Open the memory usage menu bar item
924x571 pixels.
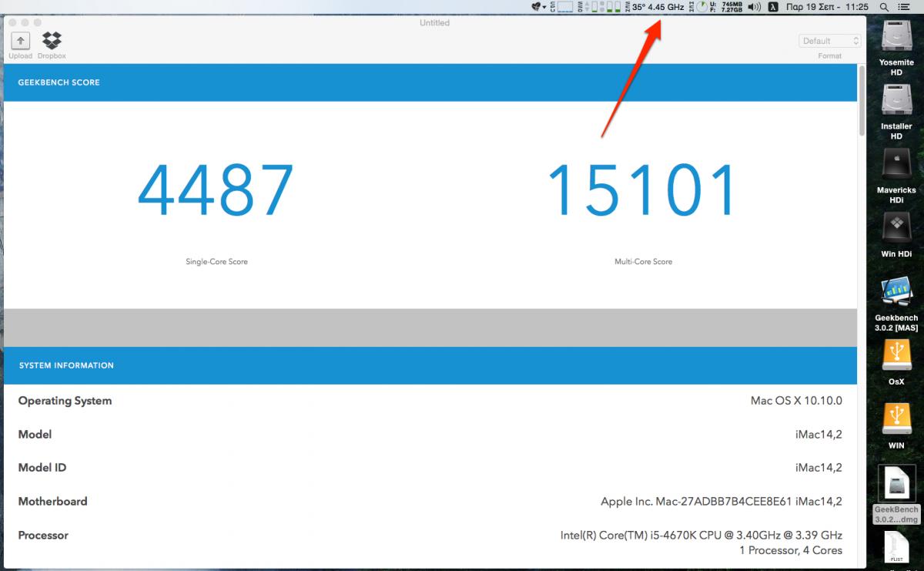click(x=725, y=7)
